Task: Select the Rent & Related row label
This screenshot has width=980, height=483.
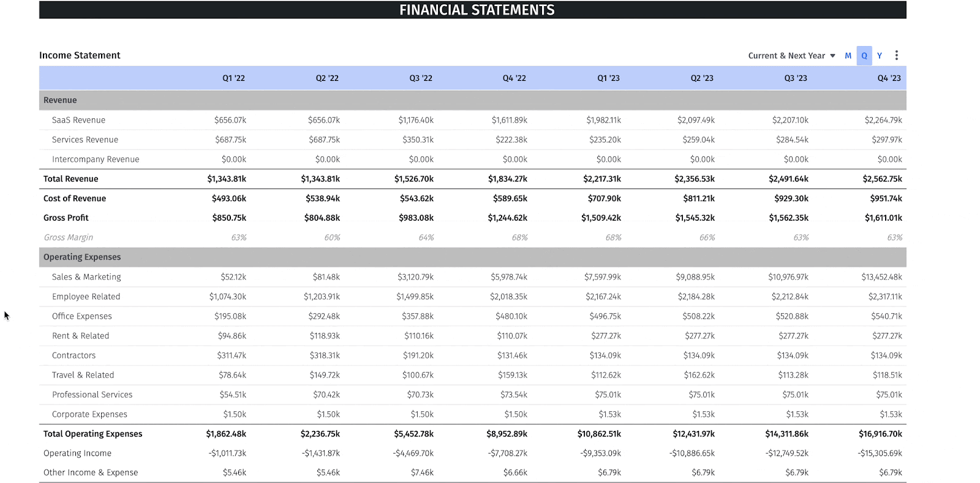Action: pyautogui.click(x=81, y=336)
